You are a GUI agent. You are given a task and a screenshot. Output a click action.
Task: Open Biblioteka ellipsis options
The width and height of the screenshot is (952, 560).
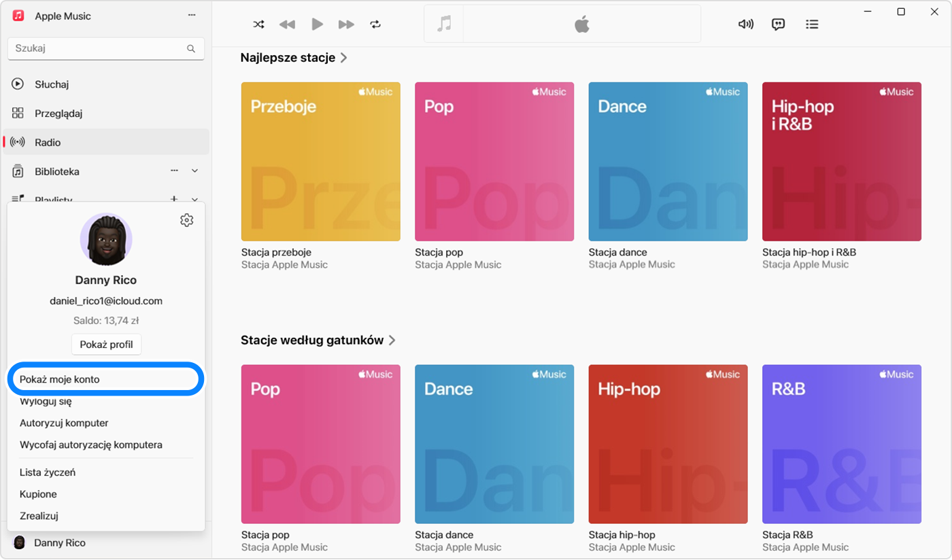[174, 171]
